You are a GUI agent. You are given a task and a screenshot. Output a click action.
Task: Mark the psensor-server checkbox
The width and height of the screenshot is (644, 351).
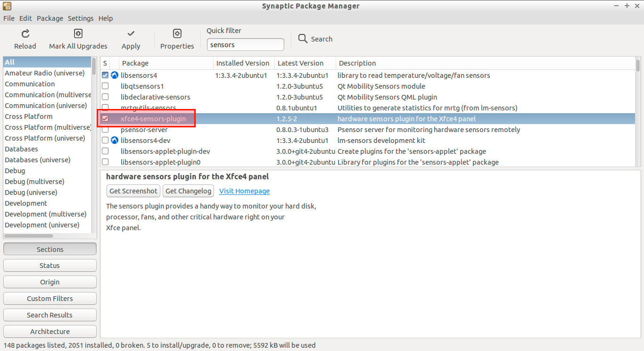(x=105, y=130)
